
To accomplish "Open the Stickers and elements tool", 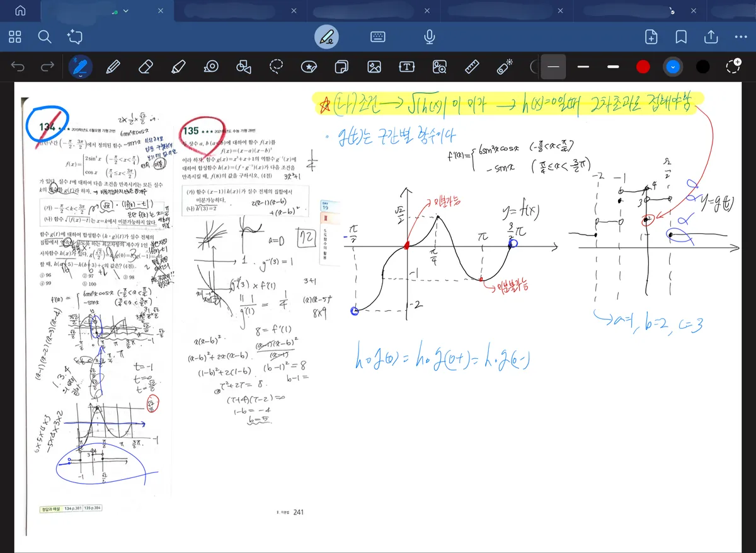I will pyautogui.click(x=309, y=66).
